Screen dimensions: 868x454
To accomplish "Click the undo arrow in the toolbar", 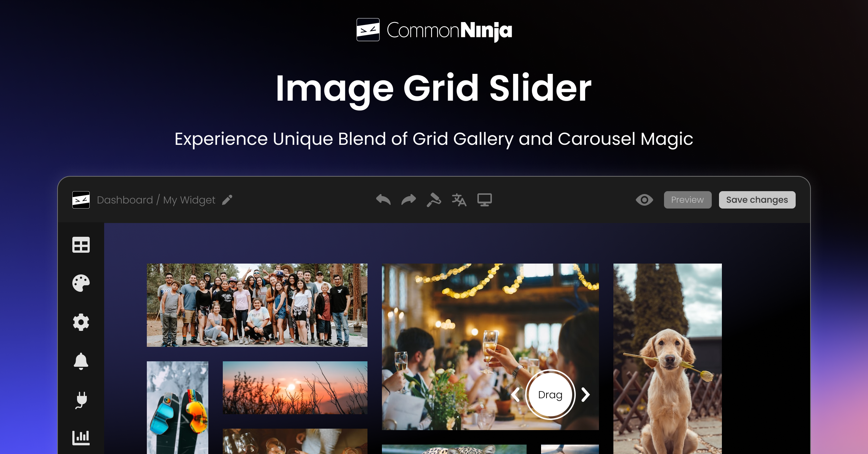I will pos(384,199).
